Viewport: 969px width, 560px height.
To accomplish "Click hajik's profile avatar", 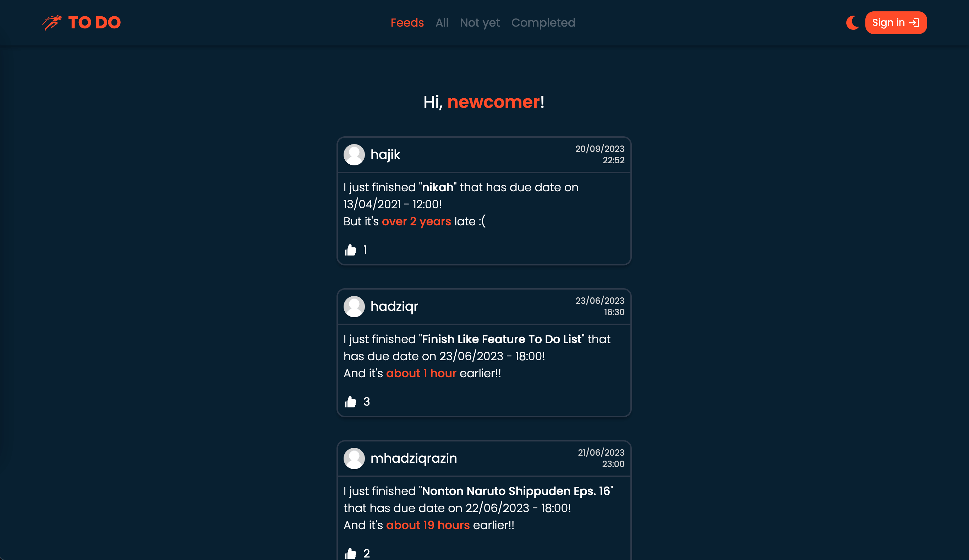I will (354, 154).
